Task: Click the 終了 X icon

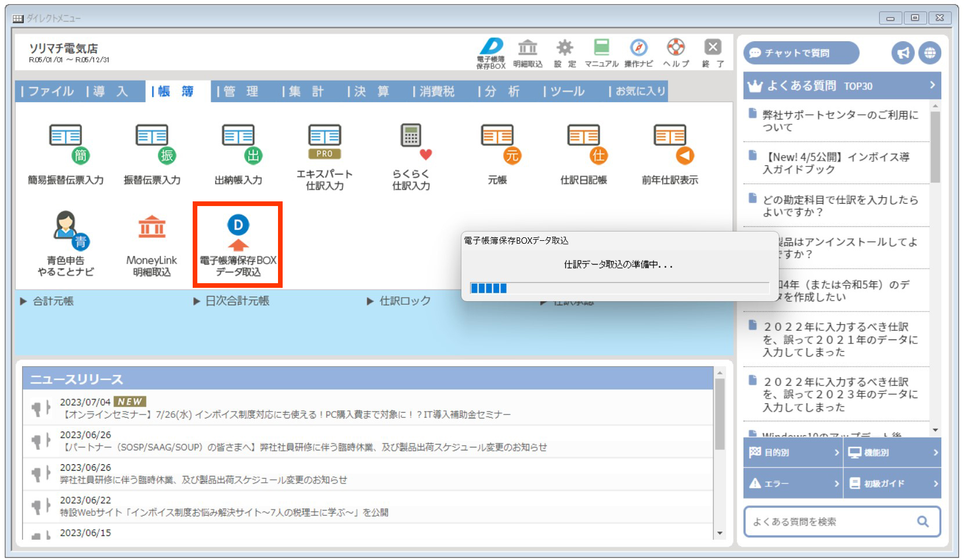Action: tap(713, 53)
